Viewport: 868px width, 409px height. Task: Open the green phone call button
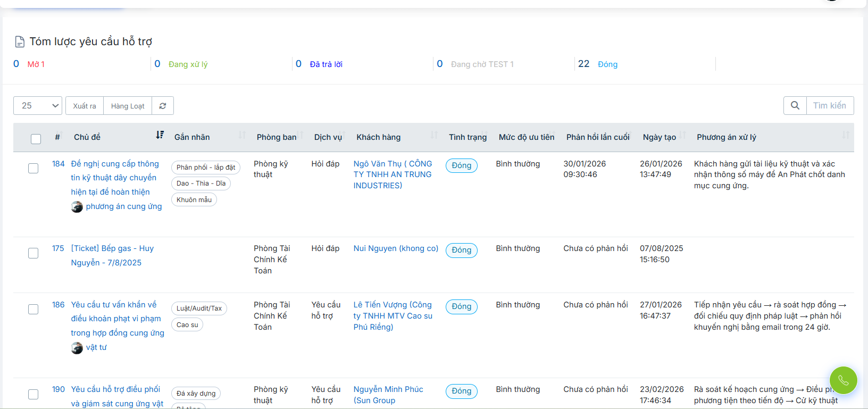point(843,380)
